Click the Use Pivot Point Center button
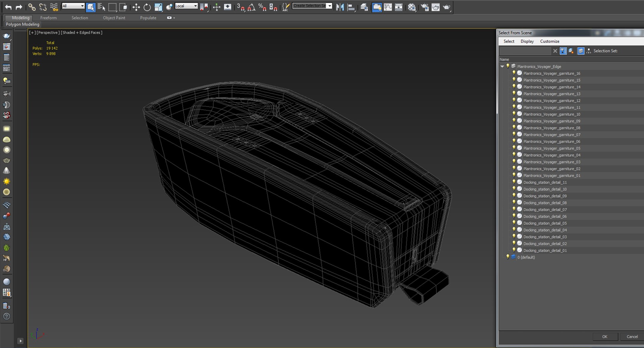644x348 pixels. coord(204,7)
